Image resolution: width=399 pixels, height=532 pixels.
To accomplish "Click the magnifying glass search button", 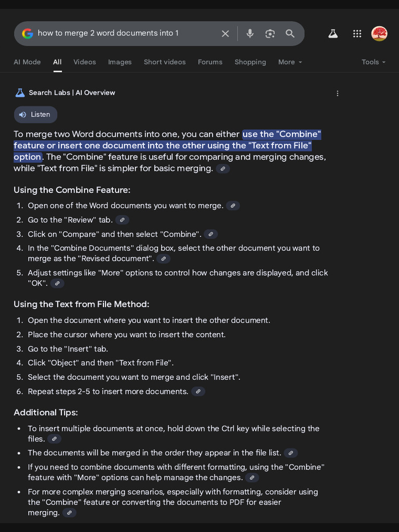I will click(290, 34).
